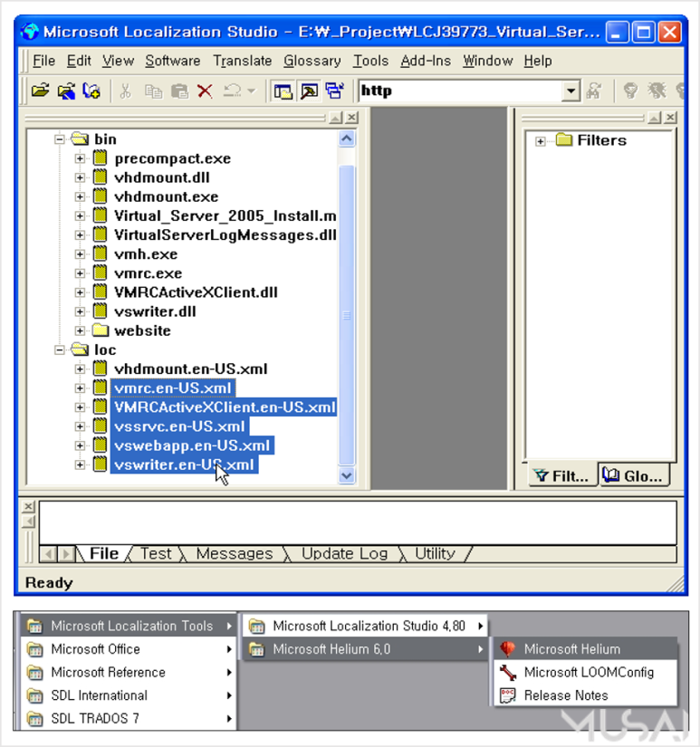Switch to the Utility tab
700x747 pixels.
435,553
